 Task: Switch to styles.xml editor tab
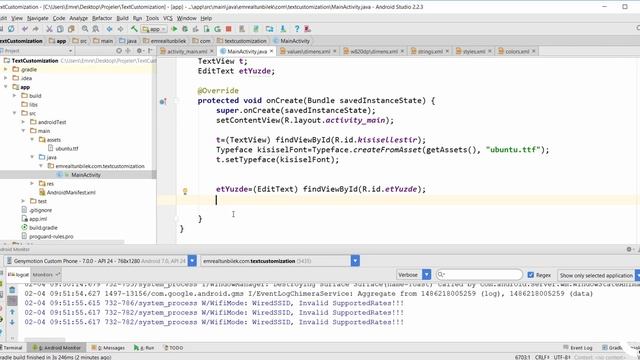coord(473,51)
